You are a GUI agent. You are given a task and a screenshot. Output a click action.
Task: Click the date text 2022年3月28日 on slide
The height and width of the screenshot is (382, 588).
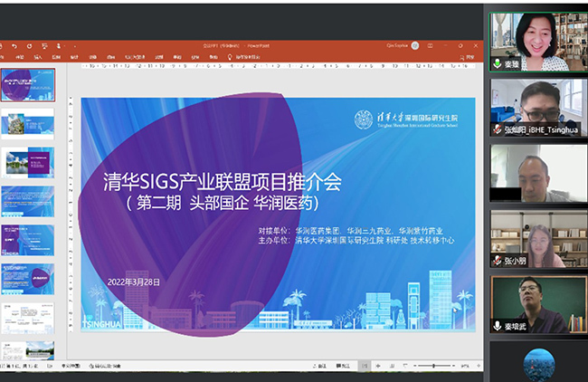pos(134,282)
